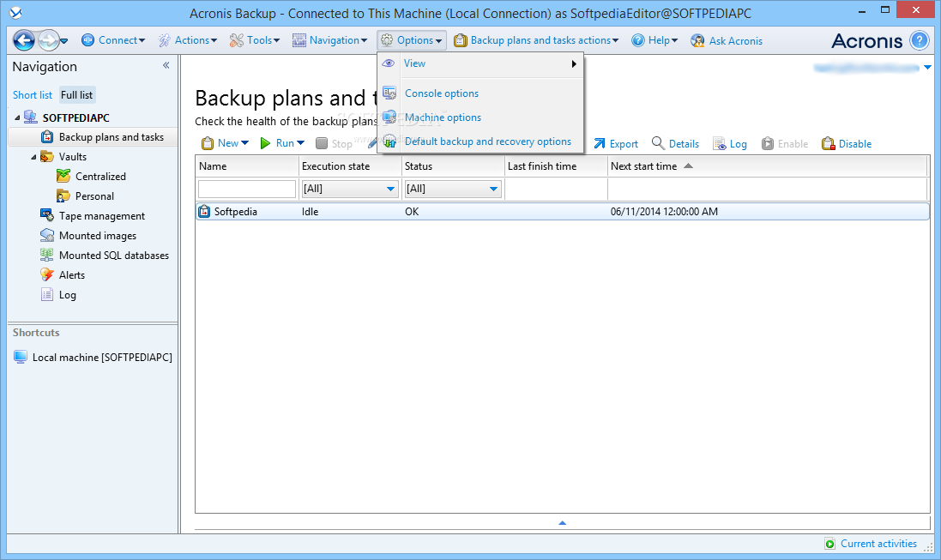941x560 pixels.
Task: Expand the View submenu
Action: click(x=480, y=63)
